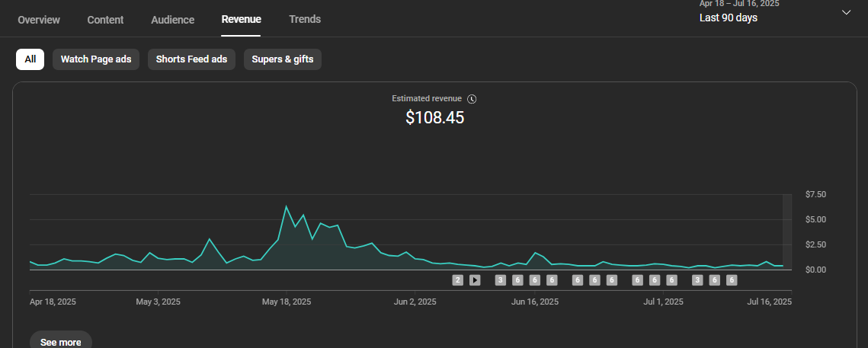
Task: Click the revenue peak near May 18
Action: 287,206
